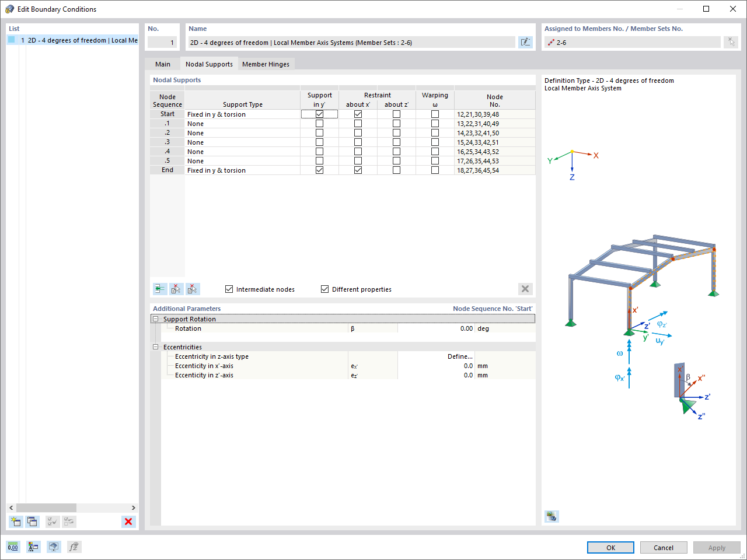Open the Member Hinges tab
Screen dimensions: 747x560
pos(266,64)
